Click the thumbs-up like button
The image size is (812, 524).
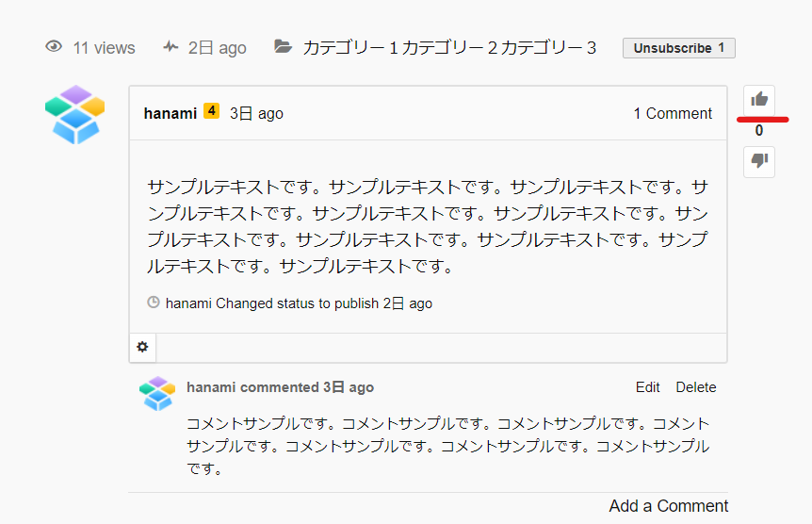pyautogui.click(x=759, y=99)
